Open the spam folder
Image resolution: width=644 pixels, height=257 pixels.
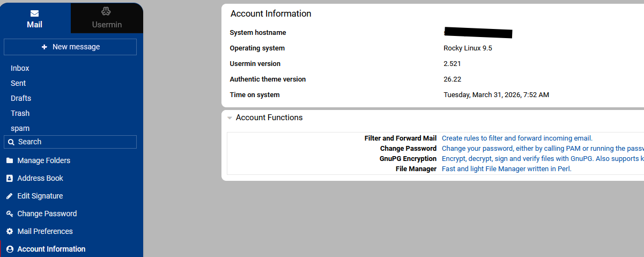[20, 128]
